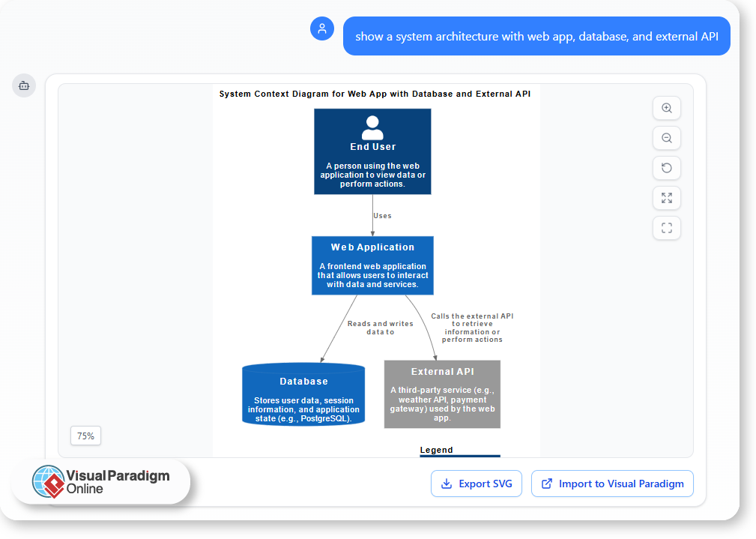Click the chatbot avatar icon
Image resolution: width=756 pixels, height=539 pixels.
[x=23, y=85]
